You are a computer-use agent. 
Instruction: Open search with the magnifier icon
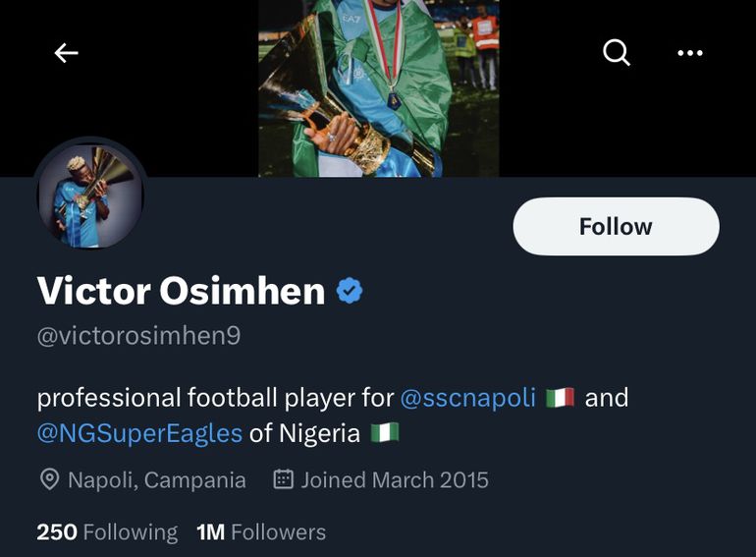(617, 52)
